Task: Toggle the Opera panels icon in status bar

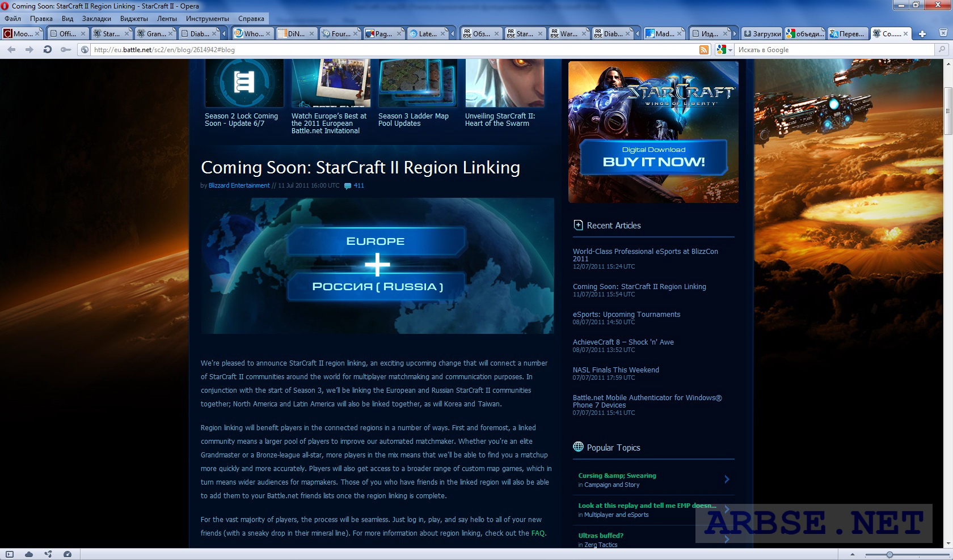Action: (x=10, y=554)
